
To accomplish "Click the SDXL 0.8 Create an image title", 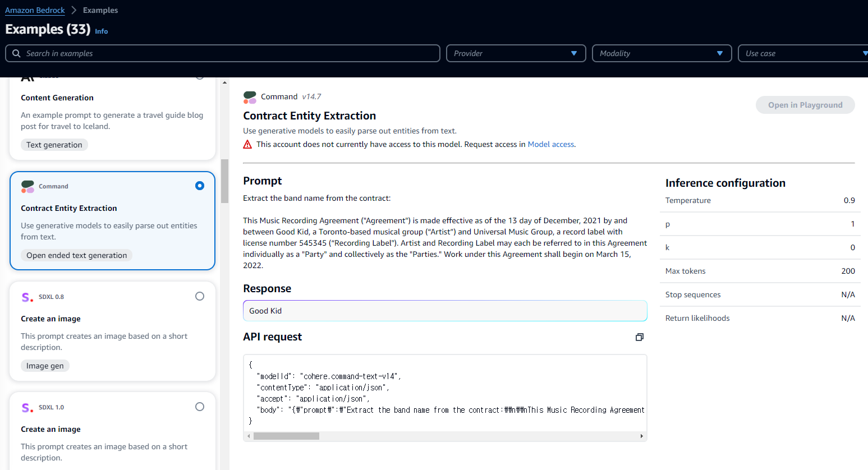I will point(50,319).
